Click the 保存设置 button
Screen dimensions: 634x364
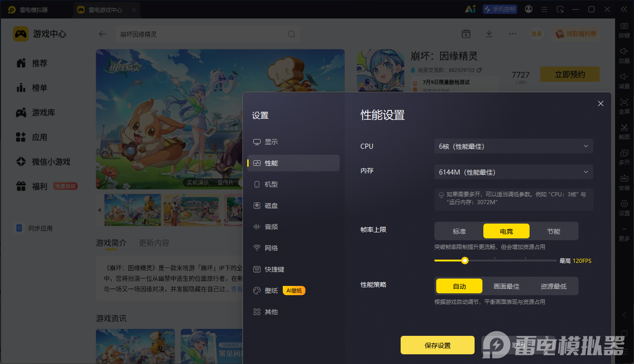(438, 345)
